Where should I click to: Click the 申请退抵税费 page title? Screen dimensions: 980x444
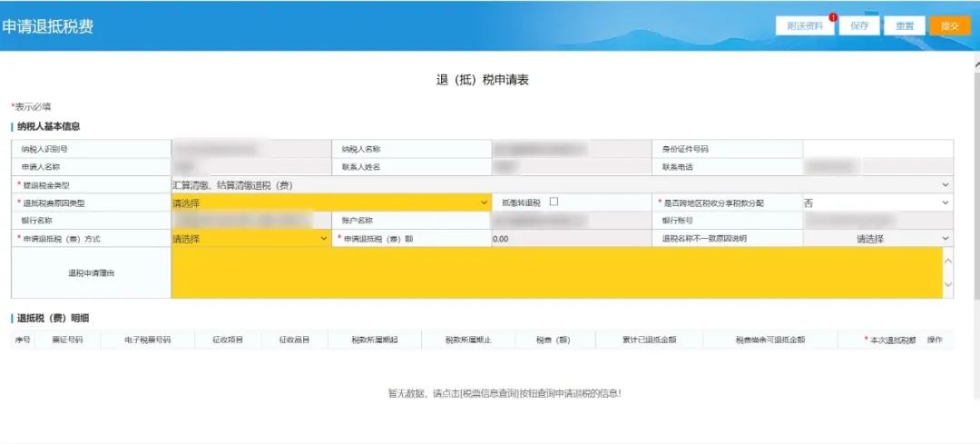click(47, 27)
